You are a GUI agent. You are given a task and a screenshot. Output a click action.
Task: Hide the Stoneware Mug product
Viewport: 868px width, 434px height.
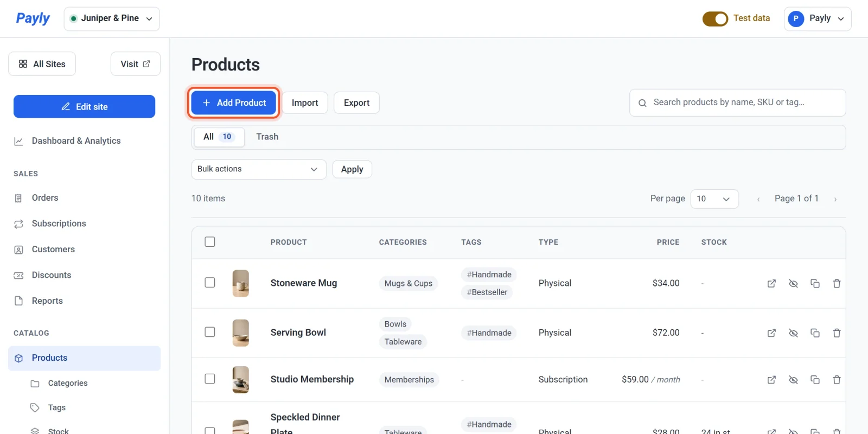coord(793,284)
